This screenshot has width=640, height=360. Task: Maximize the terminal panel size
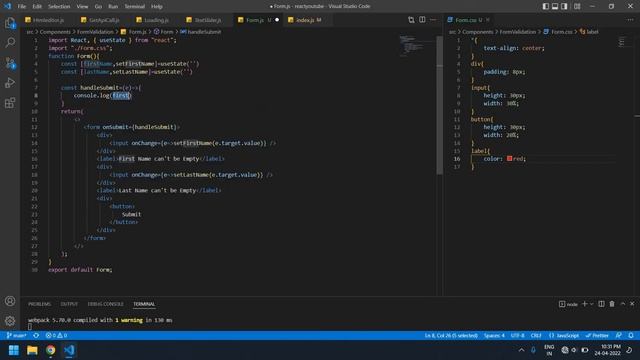pyautogui.click(x=622, y=304)
